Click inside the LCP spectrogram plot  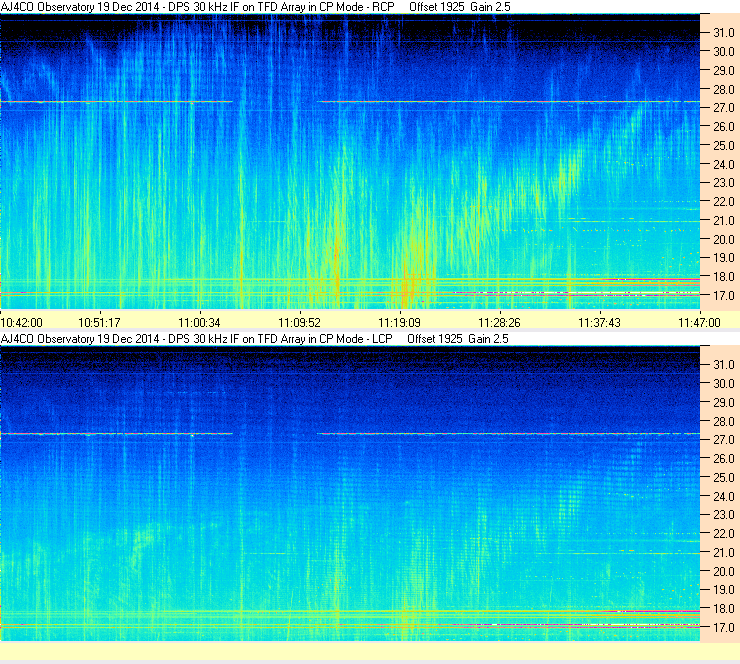click(x=350, y=493)
